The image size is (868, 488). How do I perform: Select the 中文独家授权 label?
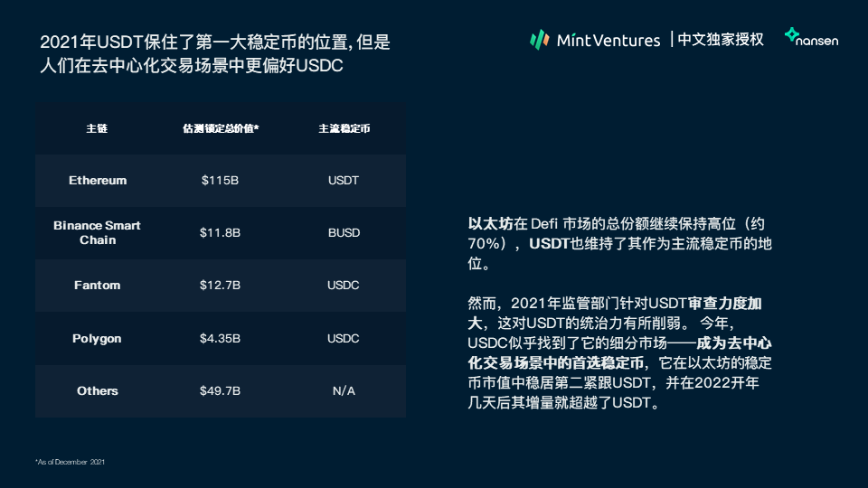click(x=721, y=39)
